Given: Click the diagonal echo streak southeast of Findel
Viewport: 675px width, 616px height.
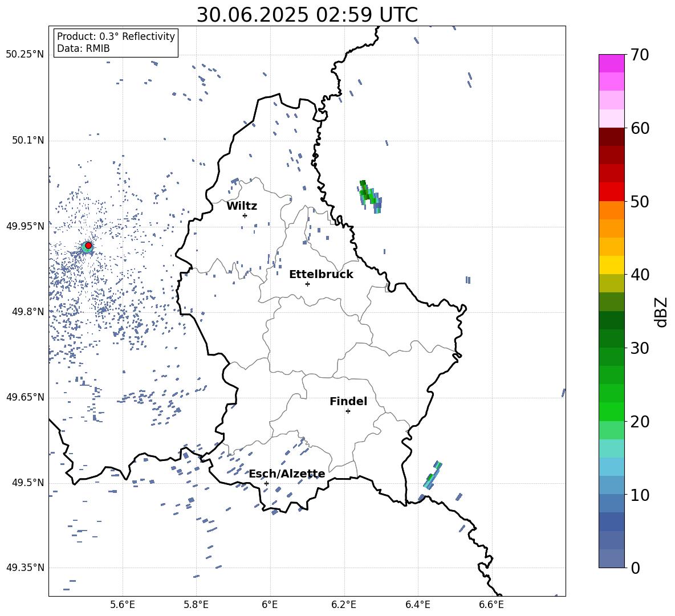Looking at the screenshot, I should coord(433,475).
